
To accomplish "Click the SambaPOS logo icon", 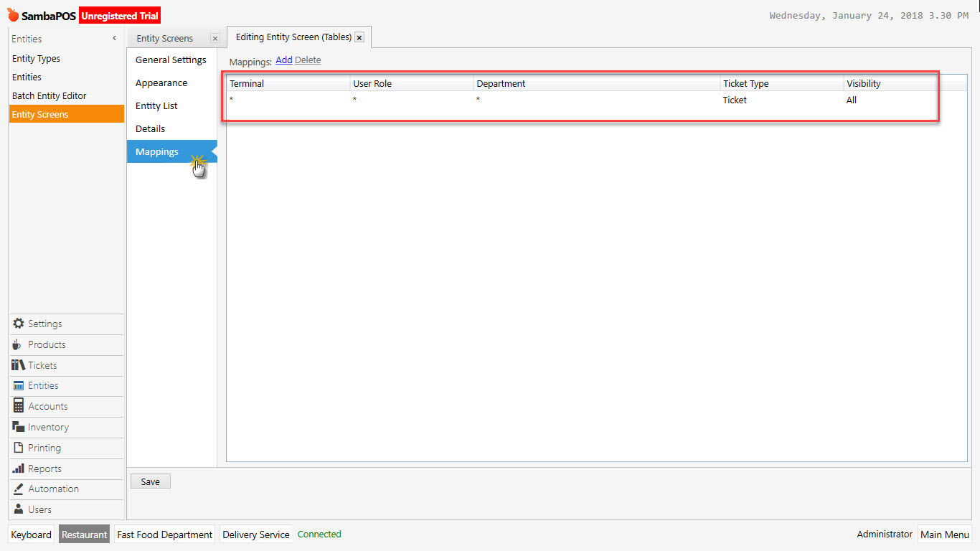I will (x=12, y=14).
